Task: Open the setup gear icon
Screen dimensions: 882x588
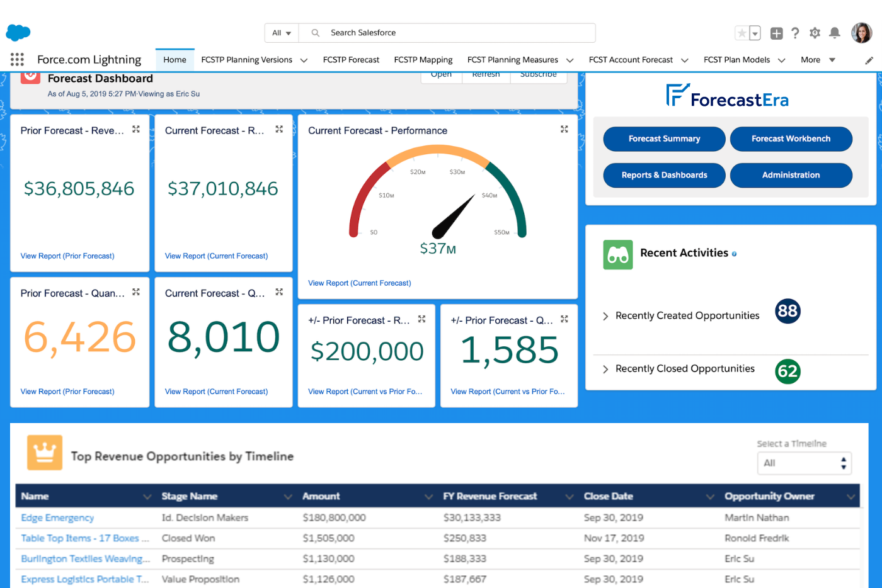Action: pos(815,33)
